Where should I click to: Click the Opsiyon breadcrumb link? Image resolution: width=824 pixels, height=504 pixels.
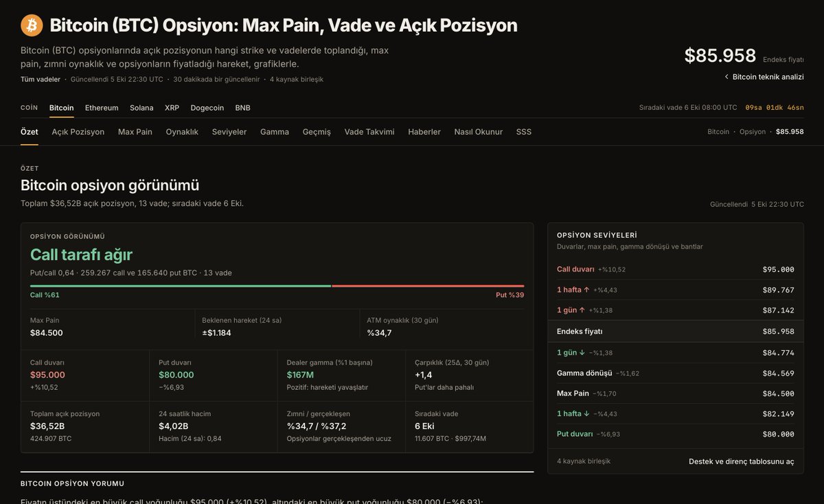coord(753,132)
